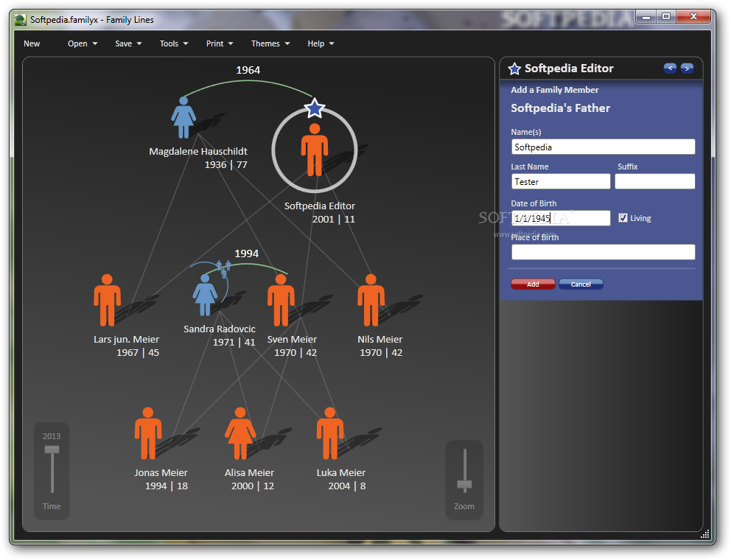Click the Lars jun. Meier name label
This screenshot has height=560, width=731.
(x=126, y=339)
